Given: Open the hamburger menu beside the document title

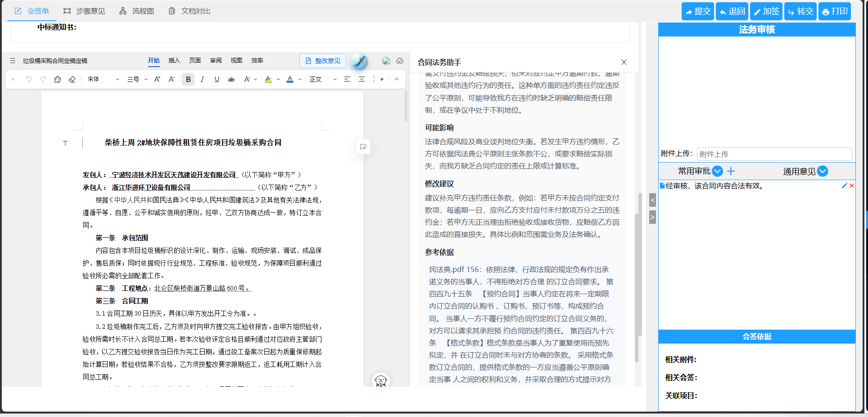Looking at the screenshot, I should (13, 61).
